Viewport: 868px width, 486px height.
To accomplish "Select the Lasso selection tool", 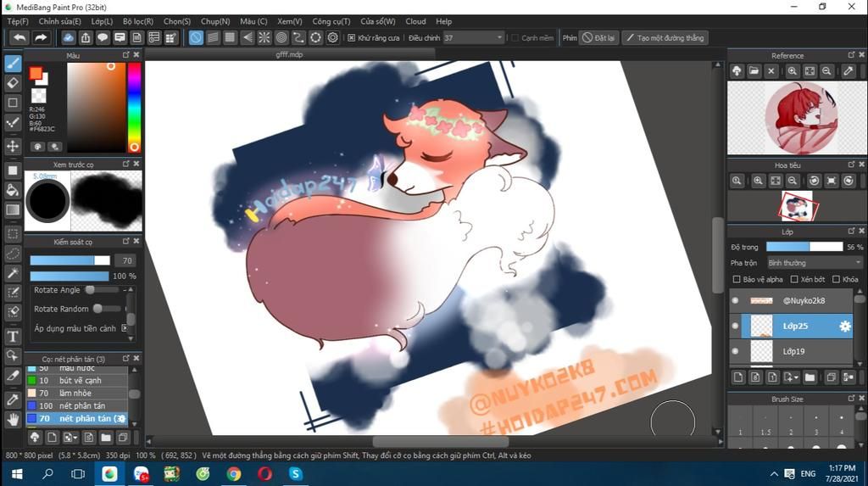I will pyautogui.click(x=13, y=254).
